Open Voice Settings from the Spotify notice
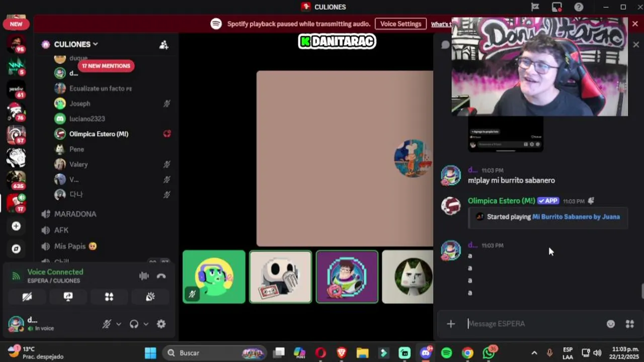Screen dimensions: 644x362 (x=400, y=24)
